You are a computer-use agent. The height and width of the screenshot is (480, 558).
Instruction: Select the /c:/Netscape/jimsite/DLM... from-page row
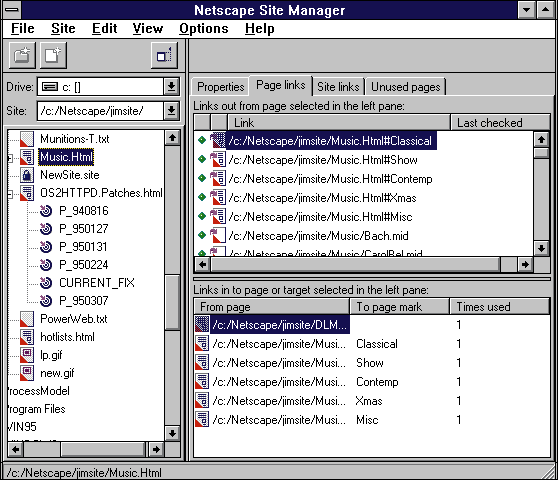[280, 325]
